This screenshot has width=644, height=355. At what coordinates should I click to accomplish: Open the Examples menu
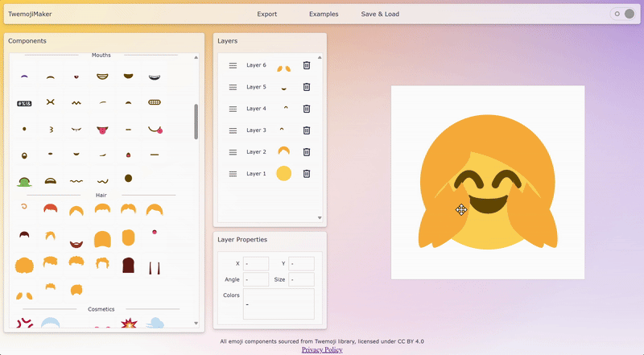(324, 14)
